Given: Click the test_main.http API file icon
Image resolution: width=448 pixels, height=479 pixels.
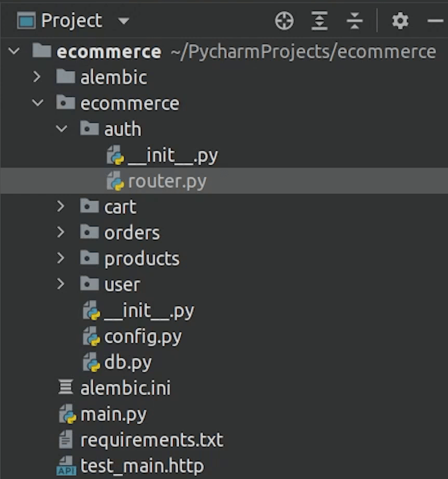Looking at the screenshot, I should coord(66,467).
